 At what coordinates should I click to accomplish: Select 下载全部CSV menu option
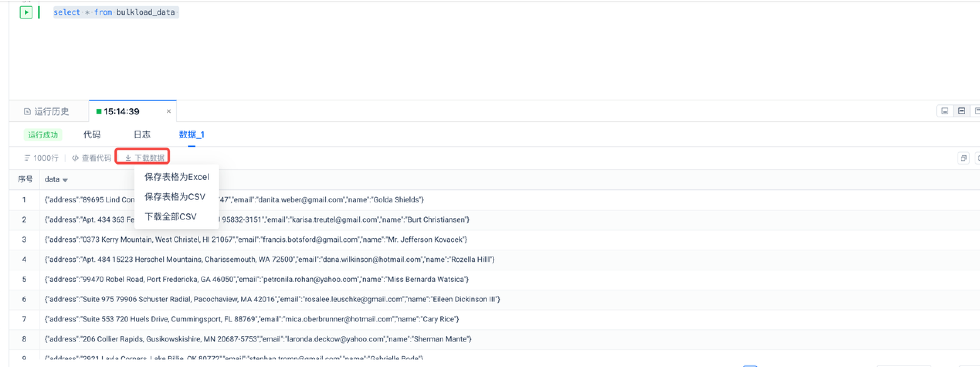click(170, 217)
